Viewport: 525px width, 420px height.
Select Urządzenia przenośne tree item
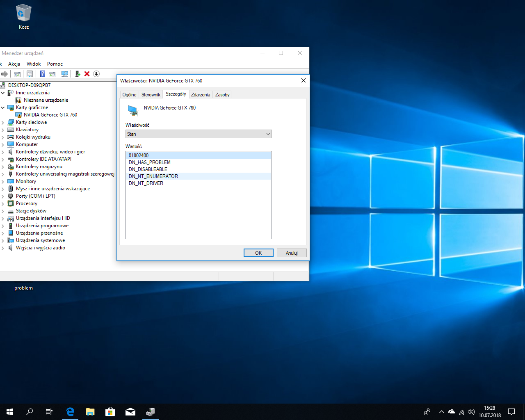[39, 233]
